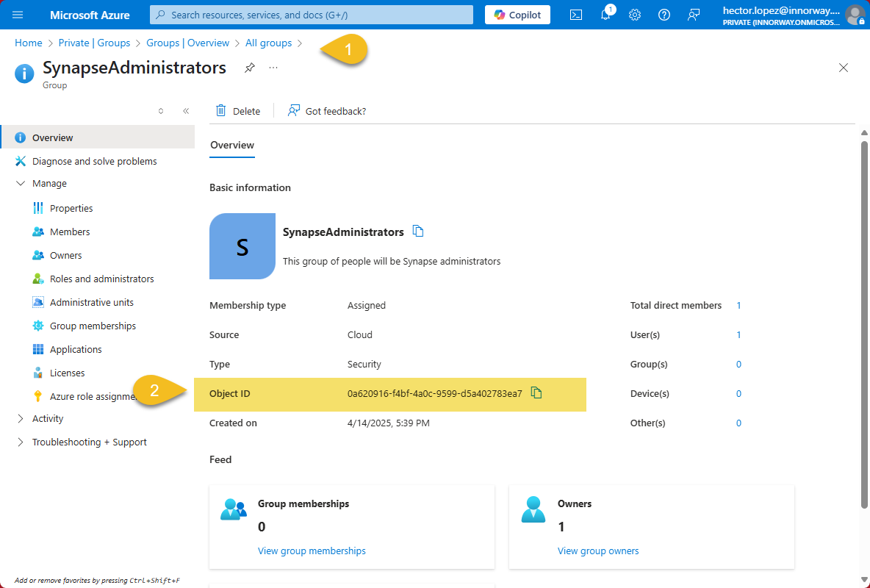Click the search resources bar
This screenshot has height=588, width=870.
tap(310, 14)
